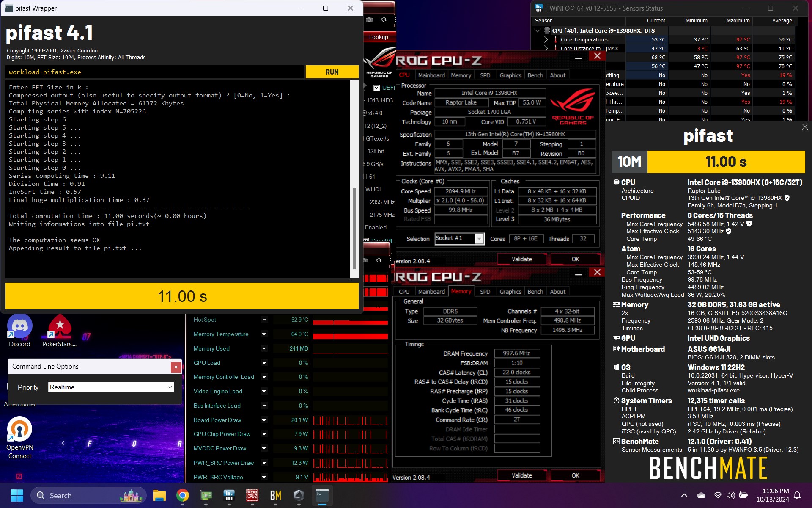Open the GPU-Z graphics card taskbar icon
This screenshot has width=812, height=508.
click(x=206, y=495)
